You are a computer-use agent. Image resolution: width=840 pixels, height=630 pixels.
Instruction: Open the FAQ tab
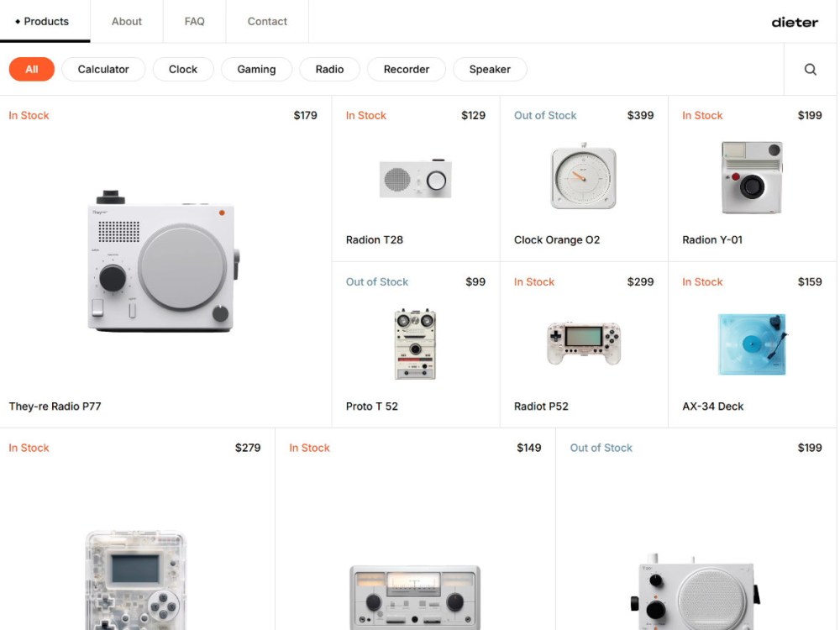point(195,22)
